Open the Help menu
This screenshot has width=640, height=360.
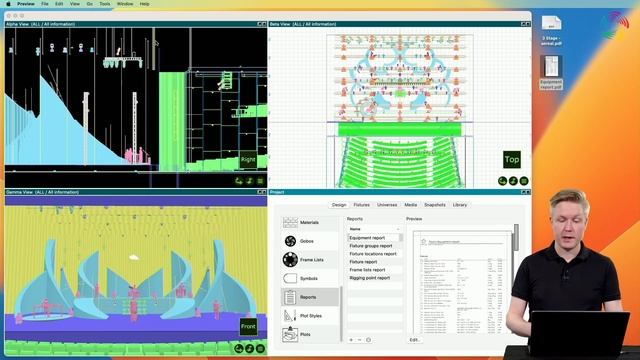click(x=144, y=4)
